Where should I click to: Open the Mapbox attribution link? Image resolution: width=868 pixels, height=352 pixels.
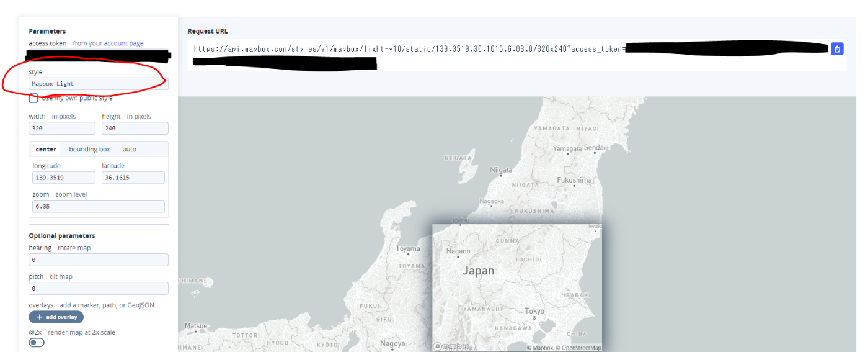tap(540, 348)
